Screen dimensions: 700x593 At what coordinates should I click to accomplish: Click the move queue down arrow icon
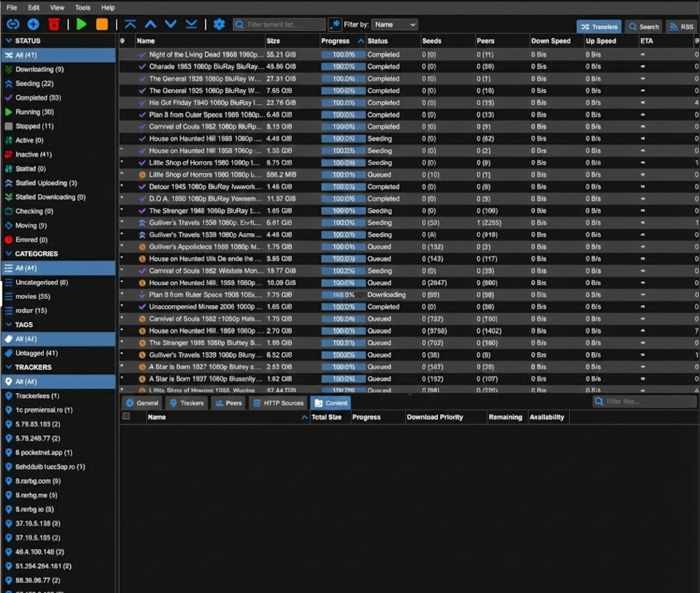(x=171, y=24)
